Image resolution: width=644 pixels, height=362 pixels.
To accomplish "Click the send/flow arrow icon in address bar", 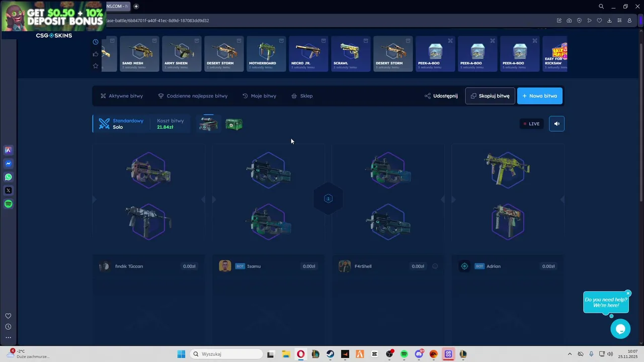I will tap(589, 21).
